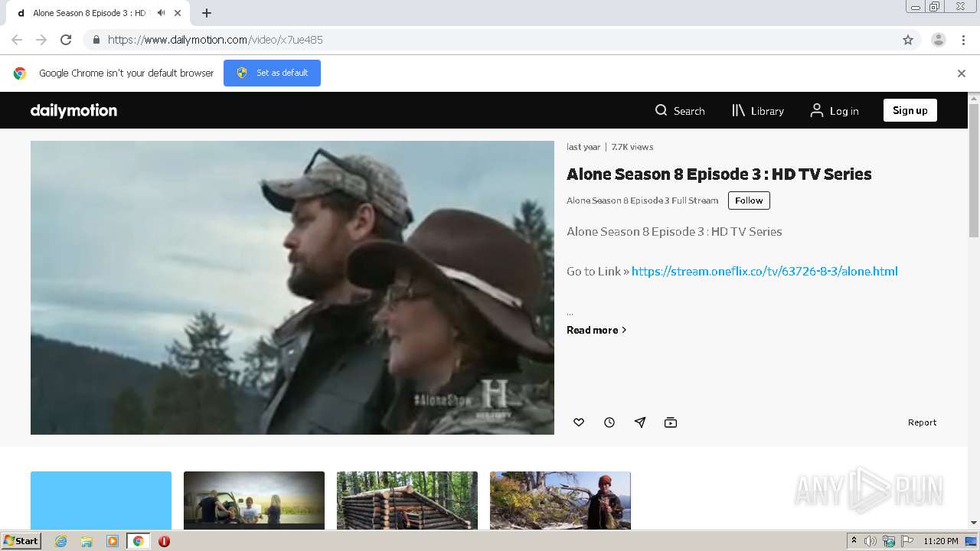980x551 pixels.
Task: Open the Chrome three-dot menu
Action: (964, 40)
